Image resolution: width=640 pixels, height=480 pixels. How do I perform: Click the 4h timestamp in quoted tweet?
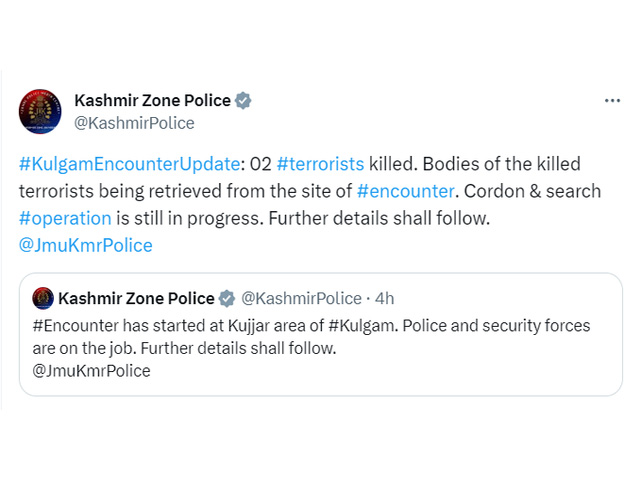[x=384, y=298]
